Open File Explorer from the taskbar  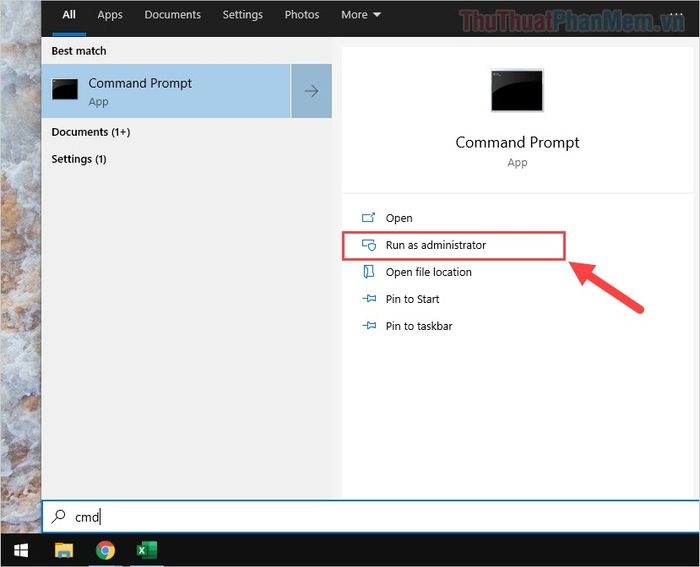(x=64, y=550)
